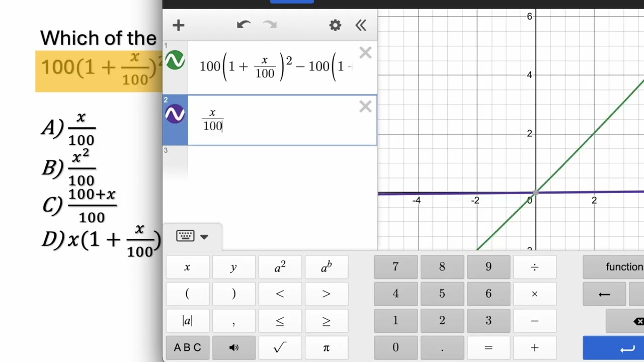Insert opening parenthesis key
Screen dimensions: 644x362
pos(187,294)
